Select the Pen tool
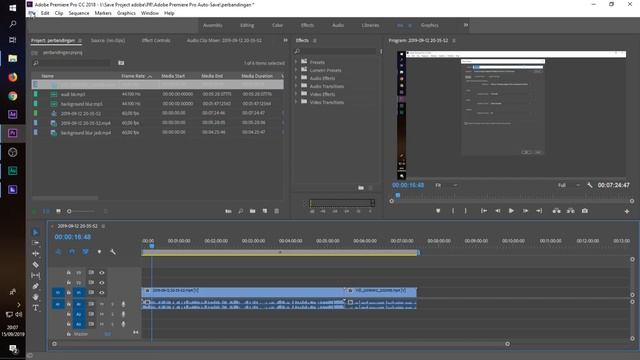 (36, 286)
